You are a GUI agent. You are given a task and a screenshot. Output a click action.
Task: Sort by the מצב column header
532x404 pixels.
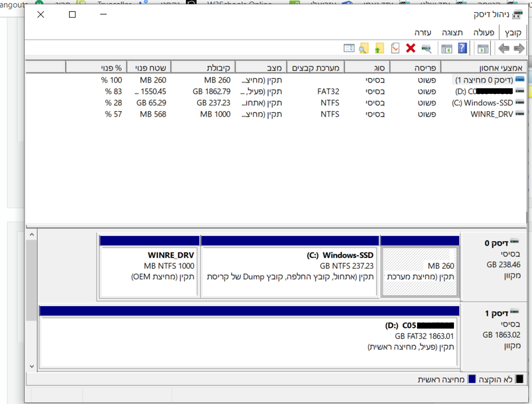pos(261,67)
